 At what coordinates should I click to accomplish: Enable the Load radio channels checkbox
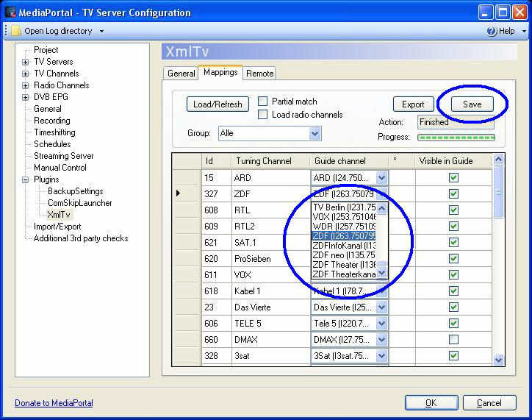point(263,115)
